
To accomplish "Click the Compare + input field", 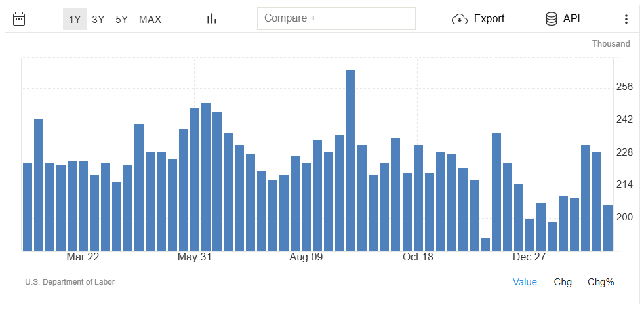I will click(336, 18).
